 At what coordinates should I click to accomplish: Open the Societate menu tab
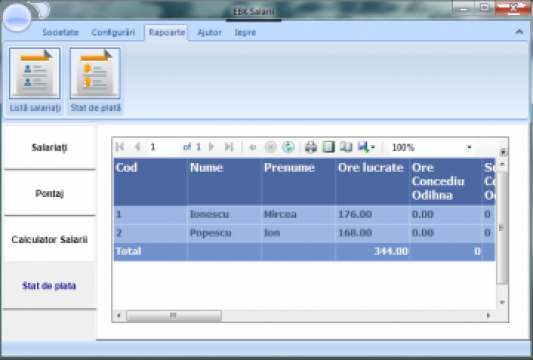click(61, 32)
